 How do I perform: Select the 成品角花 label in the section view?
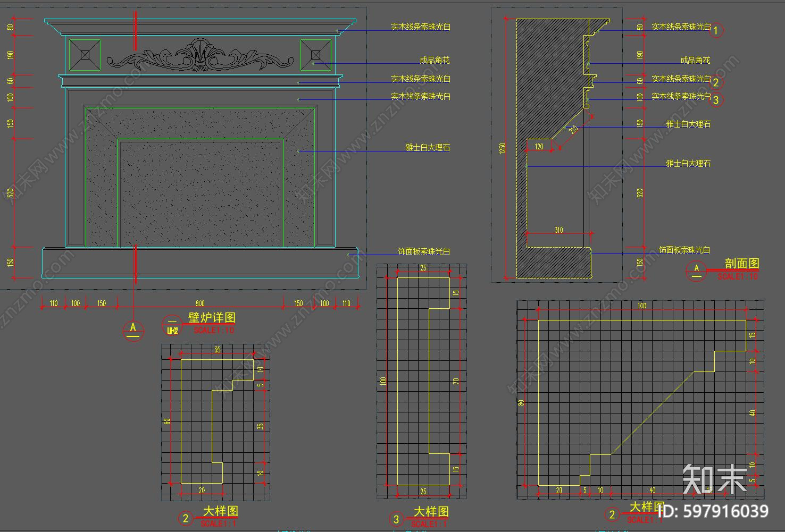point(695,61)
